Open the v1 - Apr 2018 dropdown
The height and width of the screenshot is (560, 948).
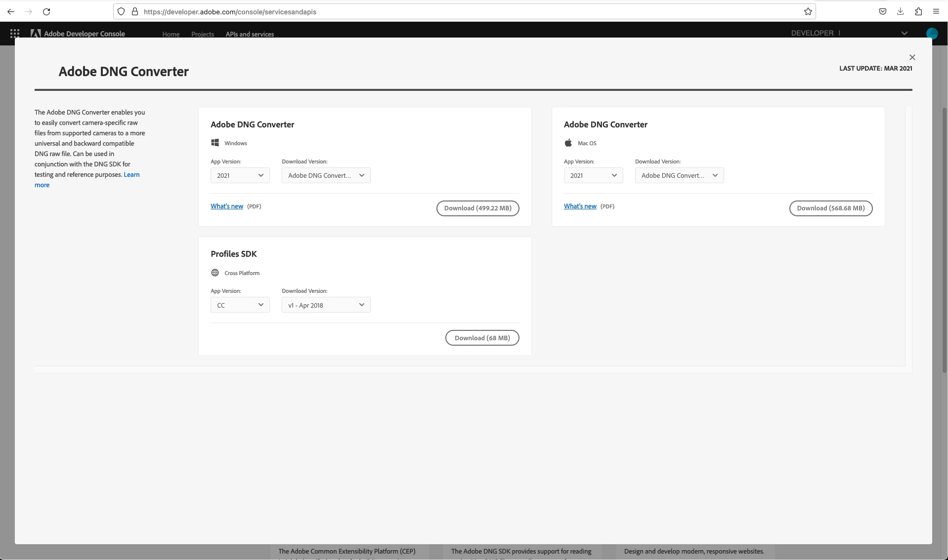(x=326, y=305)
